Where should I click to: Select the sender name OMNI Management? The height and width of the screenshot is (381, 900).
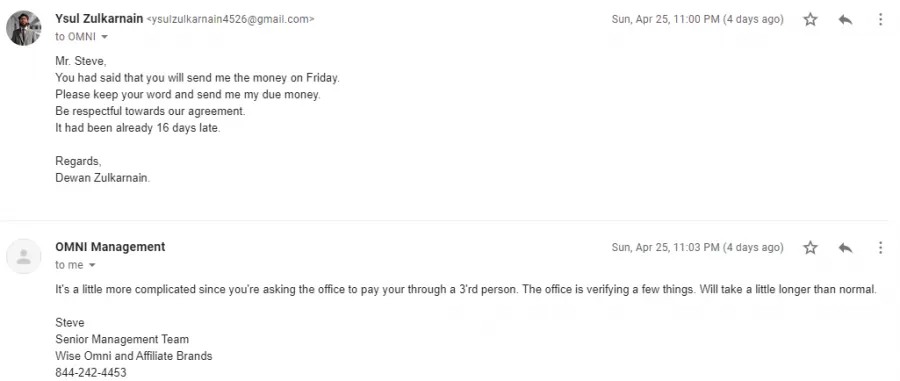[x=110, y=247]
